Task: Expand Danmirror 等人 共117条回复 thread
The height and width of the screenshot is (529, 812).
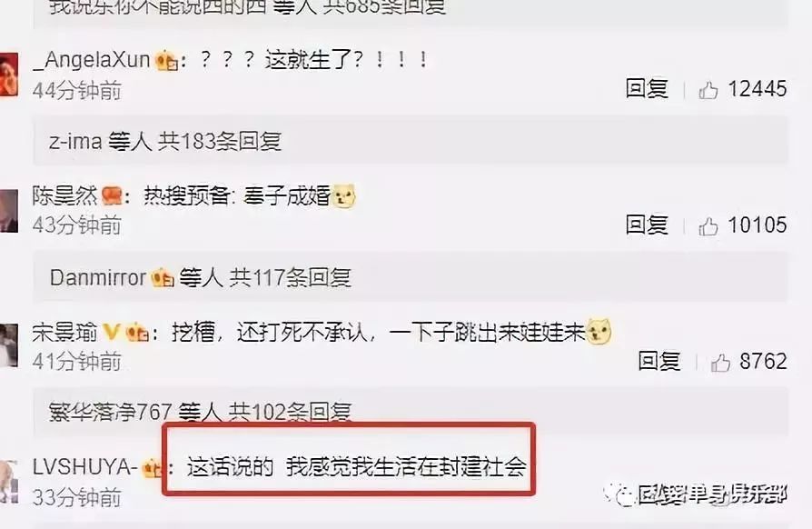Action: 411,277
